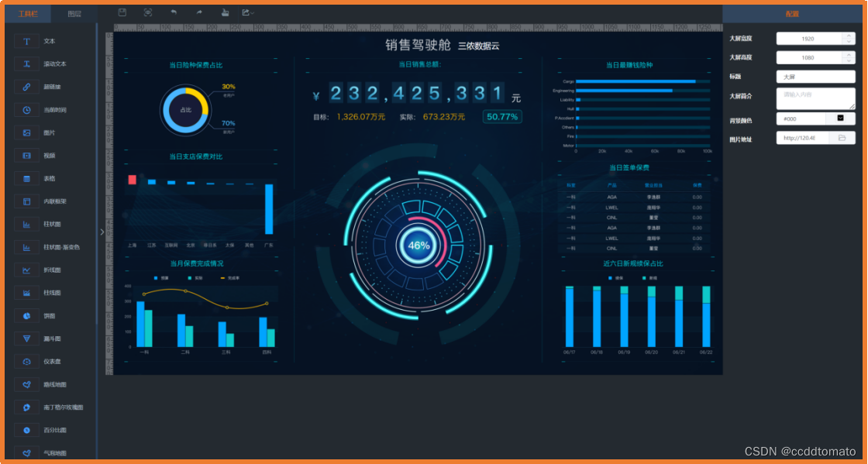Click the 标题 input containing 大屏
868x464 pixels.
pyautogui.click(x=816, y=77)
